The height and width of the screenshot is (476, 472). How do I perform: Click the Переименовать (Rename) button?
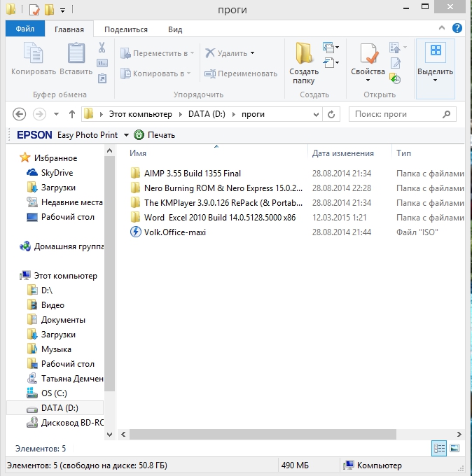point(241,73)
